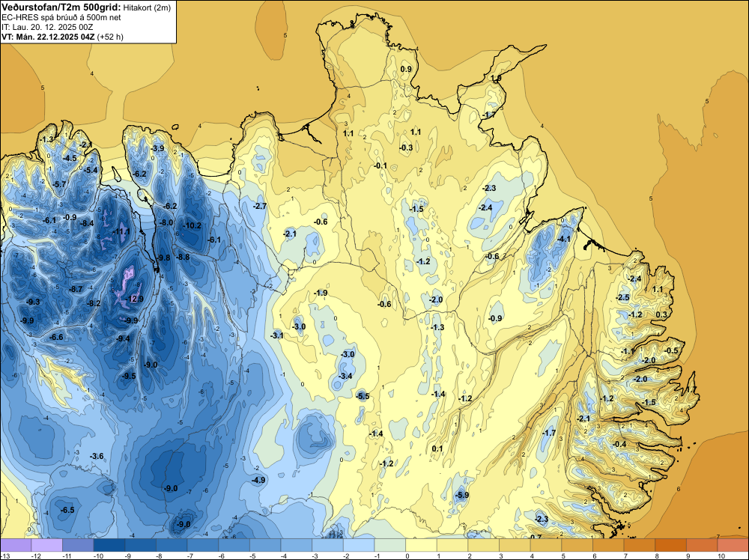Click the legend color swatch between -13 and -12
This screenshot has width=749, height=560.
16,545
